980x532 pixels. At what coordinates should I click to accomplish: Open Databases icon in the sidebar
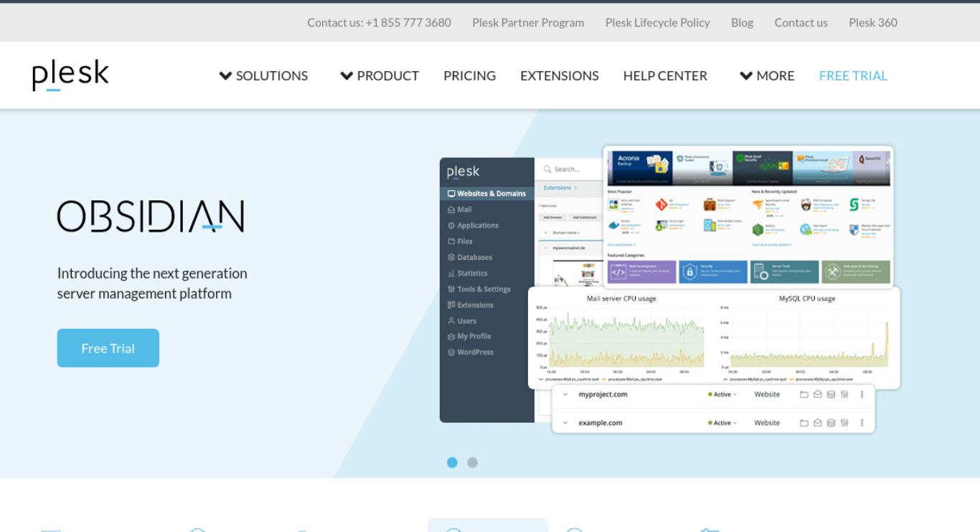(x=451, y=257)
